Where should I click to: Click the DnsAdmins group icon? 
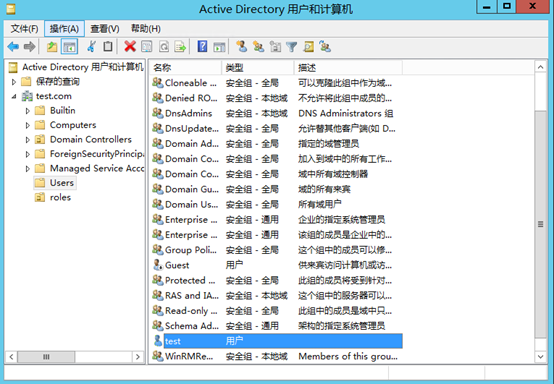pos(158,113)
